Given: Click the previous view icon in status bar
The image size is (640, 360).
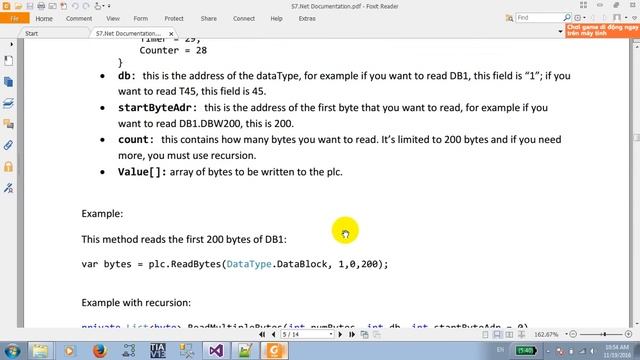Looking at the screenshot, I should point(364,335).
